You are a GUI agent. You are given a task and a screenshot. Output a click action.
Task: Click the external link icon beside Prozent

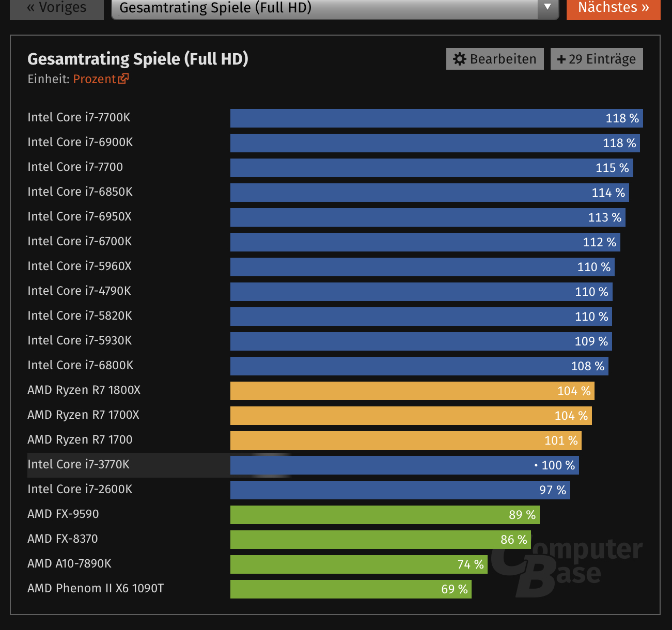pos(123,78)
